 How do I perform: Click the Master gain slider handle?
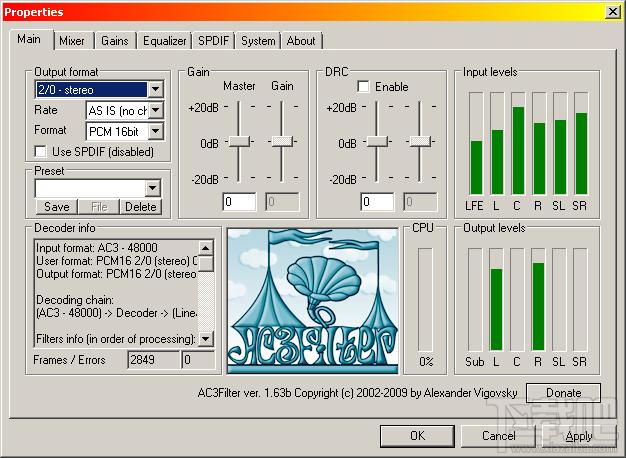tap(239, 141)
